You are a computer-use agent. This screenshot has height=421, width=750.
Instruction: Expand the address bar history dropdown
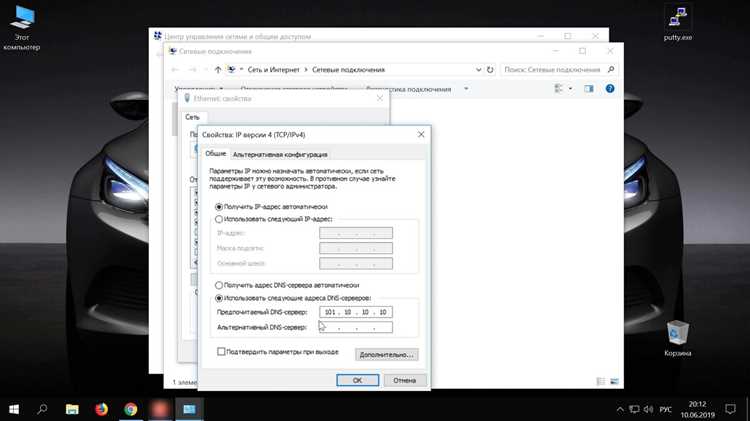[478, 70]
